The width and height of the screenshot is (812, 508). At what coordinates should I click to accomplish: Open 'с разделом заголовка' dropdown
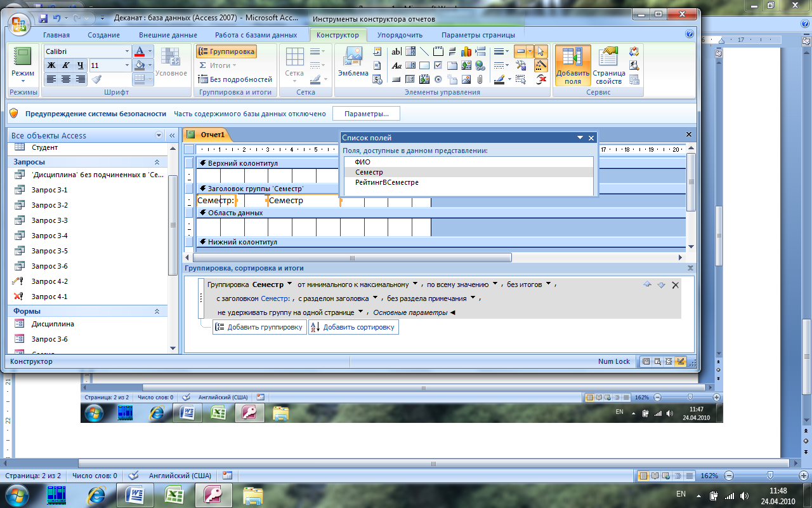click(375, 298)
